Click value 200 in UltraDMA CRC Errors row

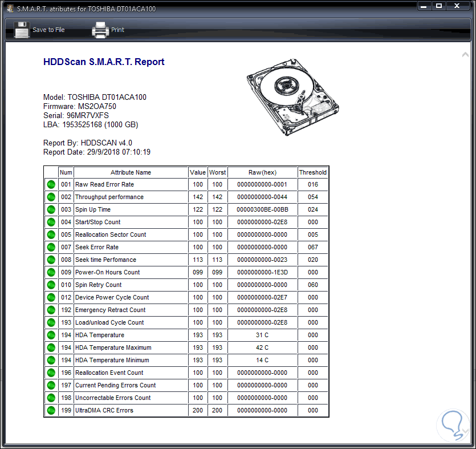click(198, 410)
